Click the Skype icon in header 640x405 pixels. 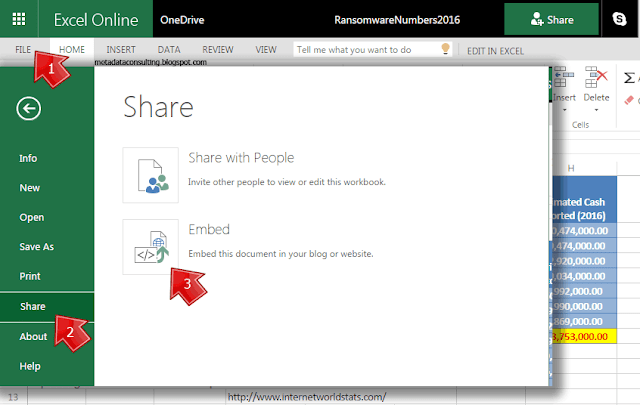tap(619, 19)
